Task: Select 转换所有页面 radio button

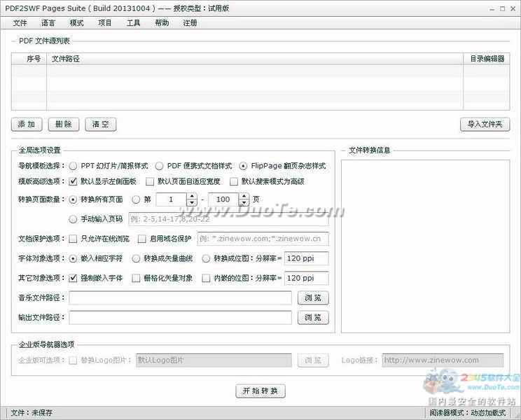Action: [73, 200]
